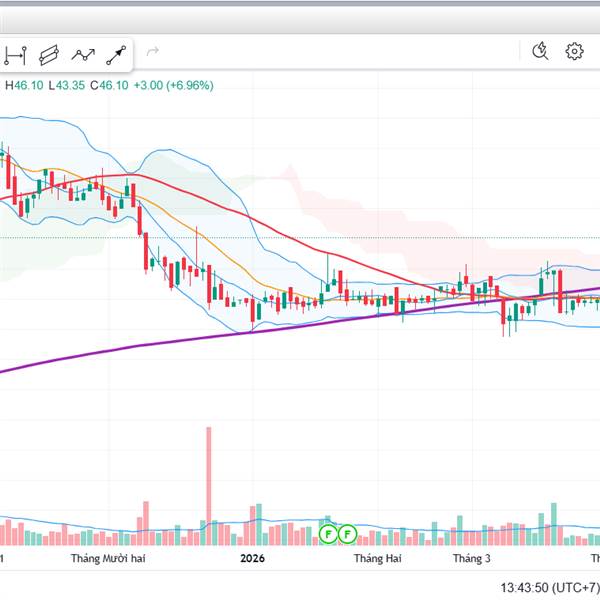Click the right green F event marker
The image size is (600, 600).
pos(347,534)
